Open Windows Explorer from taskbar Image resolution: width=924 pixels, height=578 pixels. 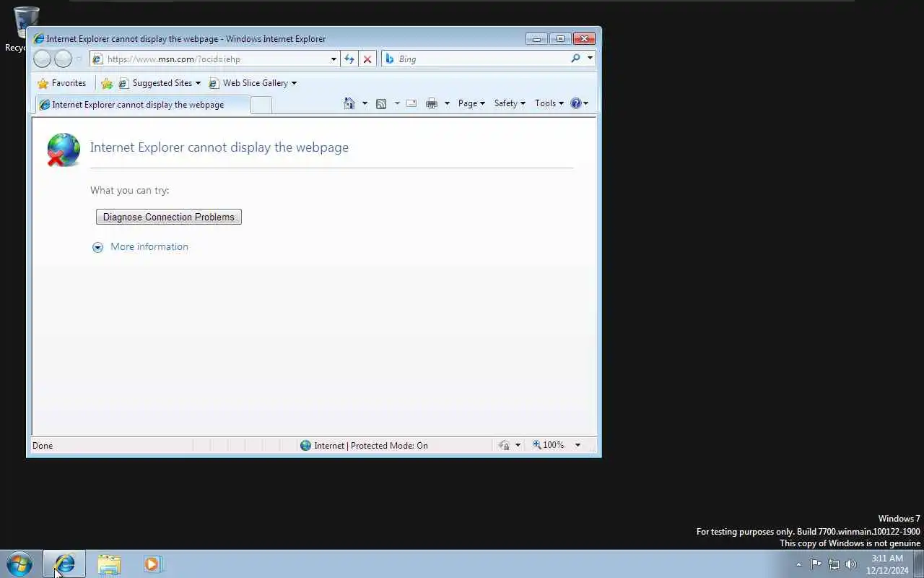(x=109, y=564)
